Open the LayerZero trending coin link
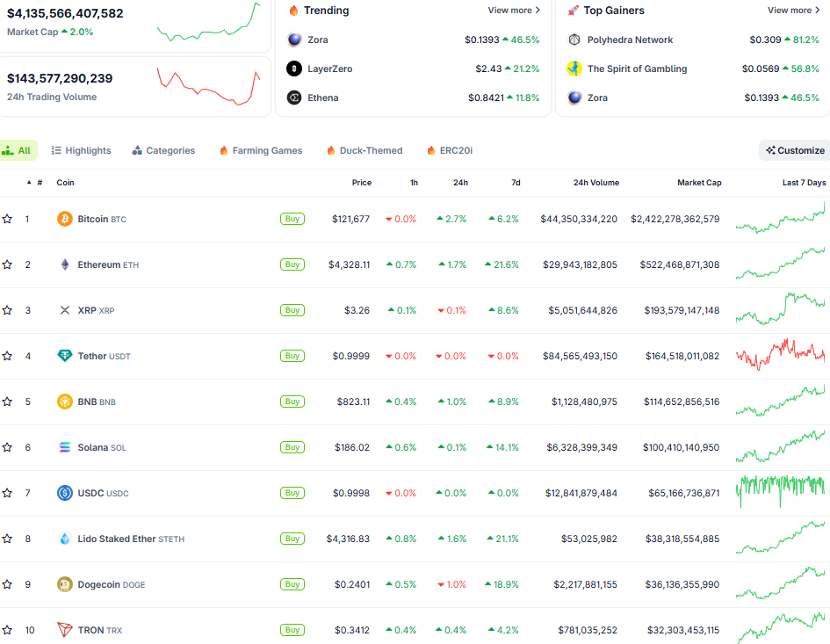830x644 pixels. [329, 69]
